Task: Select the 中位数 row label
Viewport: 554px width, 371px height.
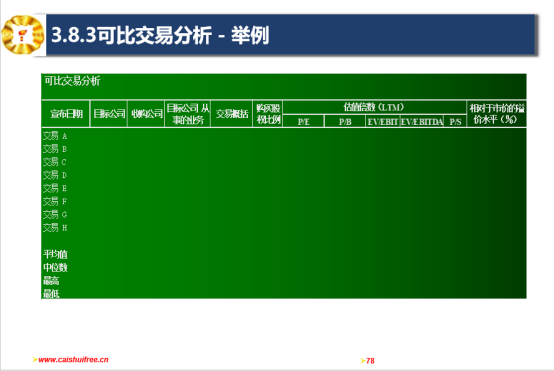Action: point(55,267)
